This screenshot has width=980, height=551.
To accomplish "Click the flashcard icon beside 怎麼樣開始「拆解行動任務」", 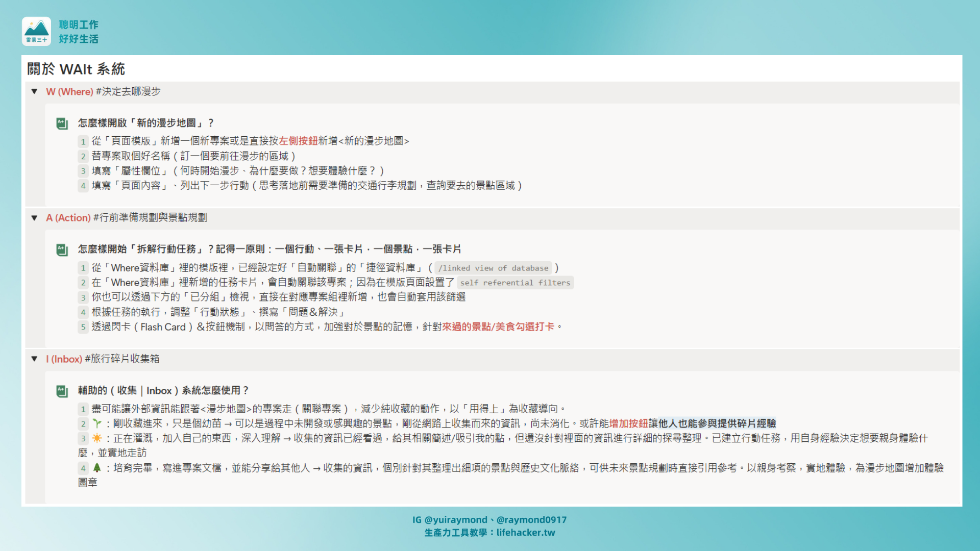I will 62,249.
